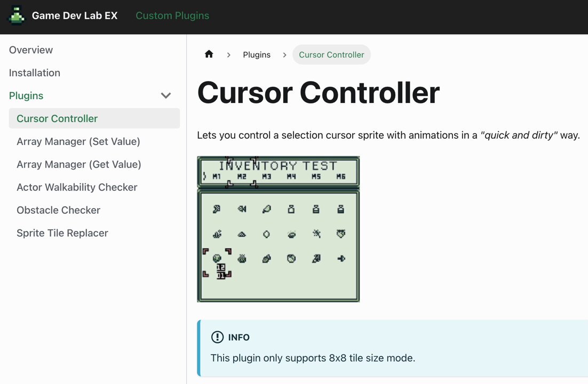588x384 pixels.
Task: Open Array Manager (Set Value) page
Action: pos(78,141)
